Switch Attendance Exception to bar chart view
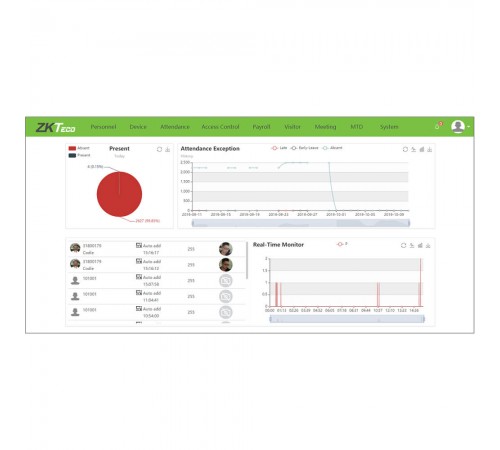The height and width of the screenshot is (450, 500). [422, 149]
